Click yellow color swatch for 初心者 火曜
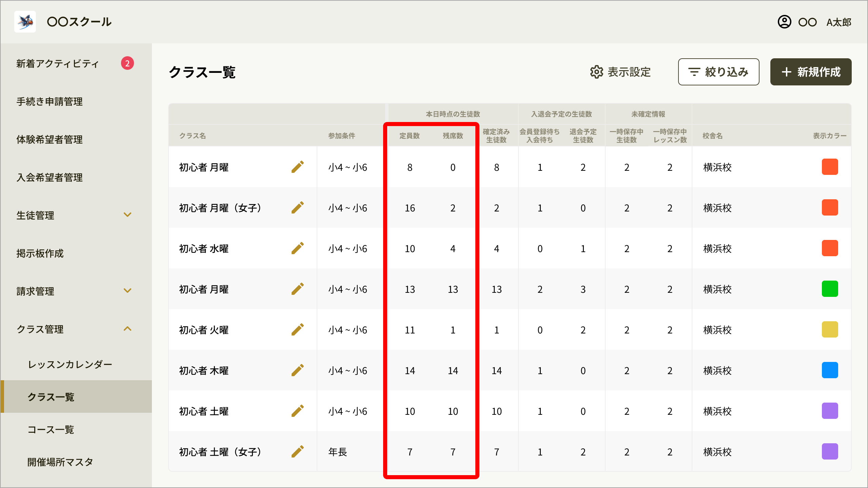The width and height of the screenshot is (868, 488). [830, 329]
